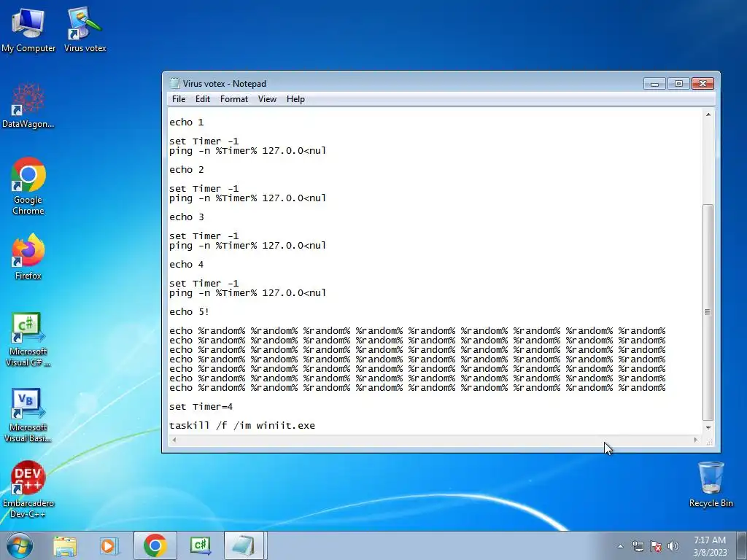This screenshot has height=560, width=747.
Task: Place cursor on 'echo 2' line
Action: 186,169
